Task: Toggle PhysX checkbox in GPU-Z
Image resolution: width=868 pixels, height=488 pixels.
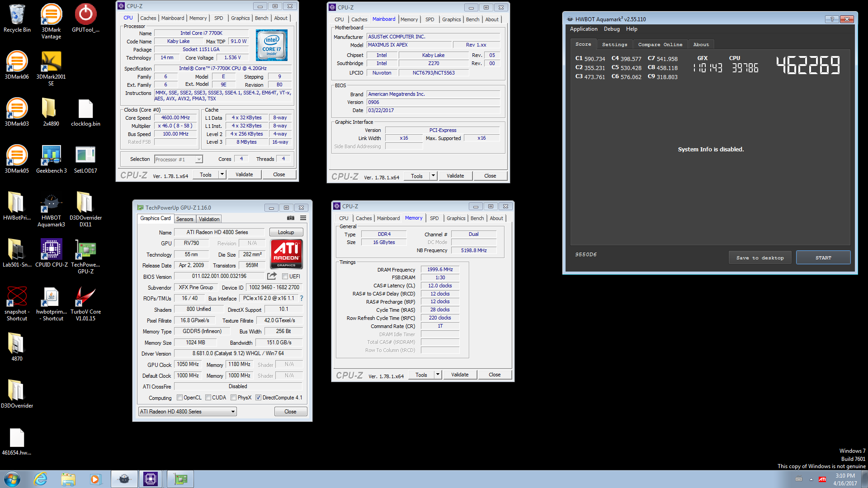Action: click(234, 398)
